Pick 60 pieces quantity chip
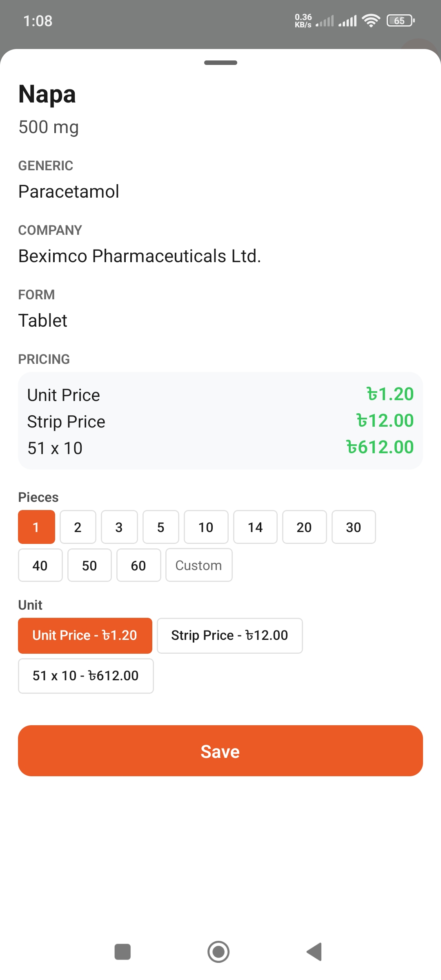 138,566
